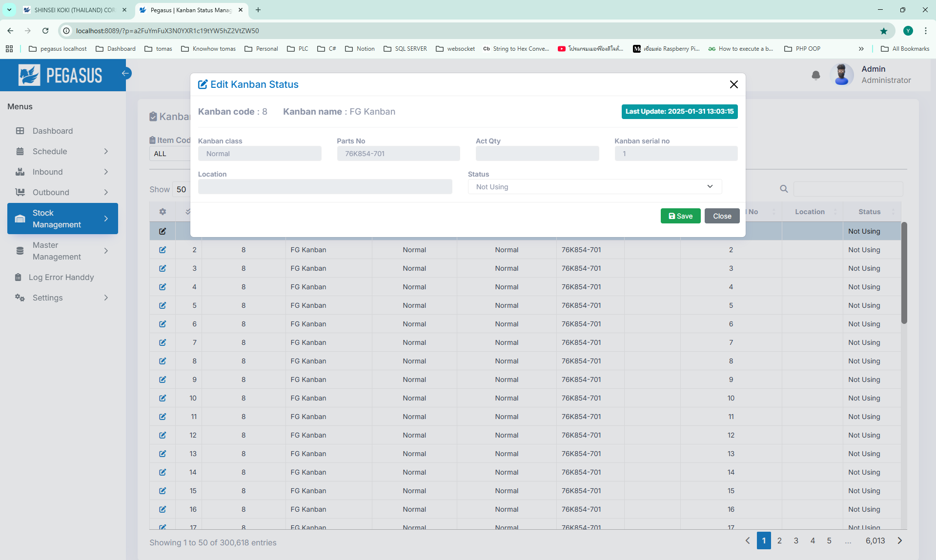Click the edit icon for row 10
Viewport: 936px width, 560px height.
point(163,398)
